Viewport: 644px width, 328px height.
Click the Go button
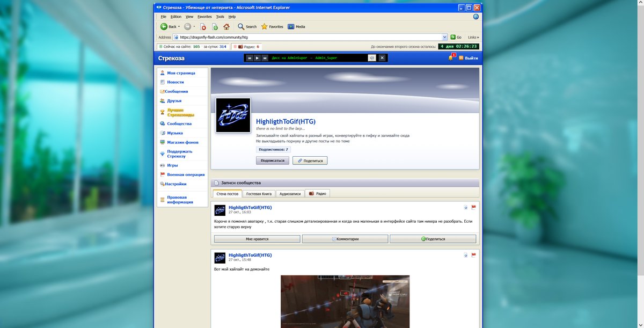coord(456,37)
